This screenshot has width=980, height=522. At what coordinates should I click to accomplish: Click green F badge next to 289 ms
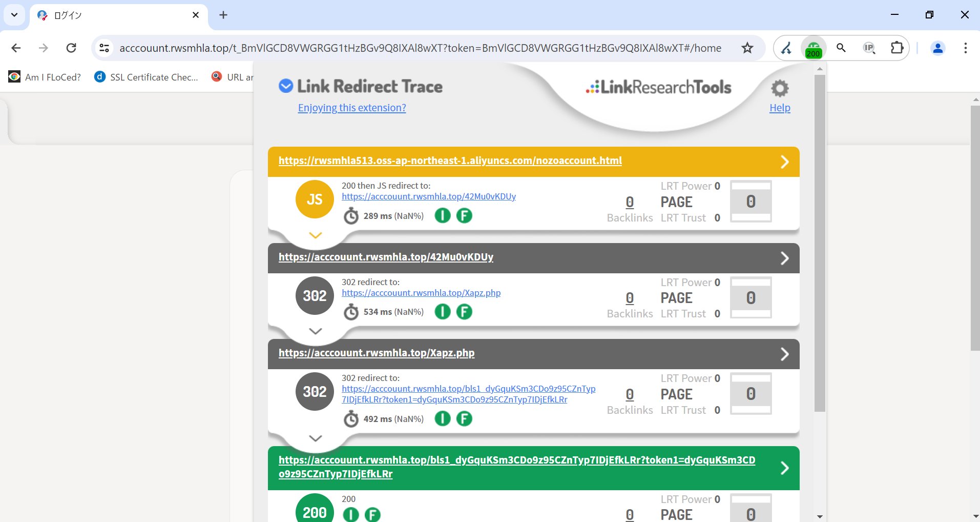464,216
